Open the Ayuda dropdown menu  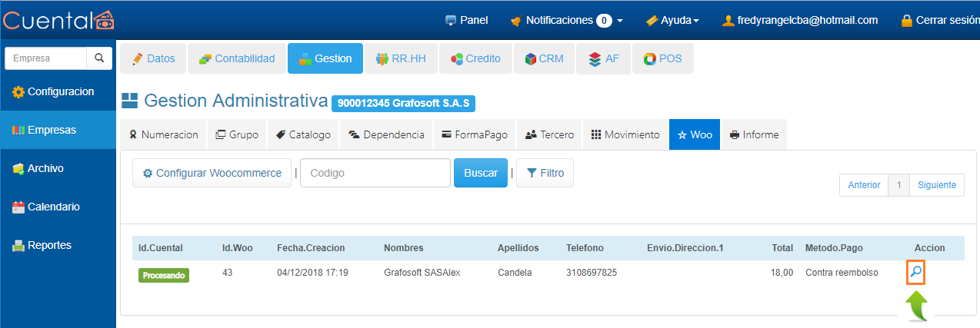point(672,21)
